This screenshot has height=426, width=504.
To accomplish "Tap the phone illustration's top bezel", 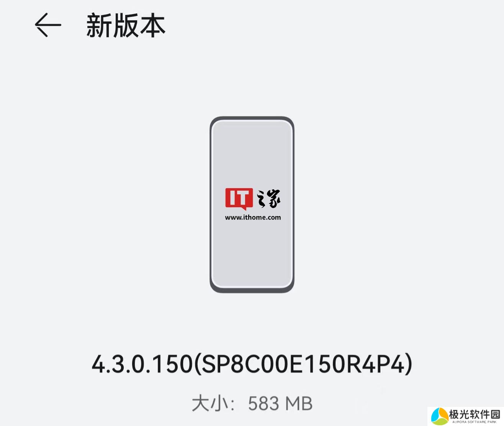I will 252,119.
